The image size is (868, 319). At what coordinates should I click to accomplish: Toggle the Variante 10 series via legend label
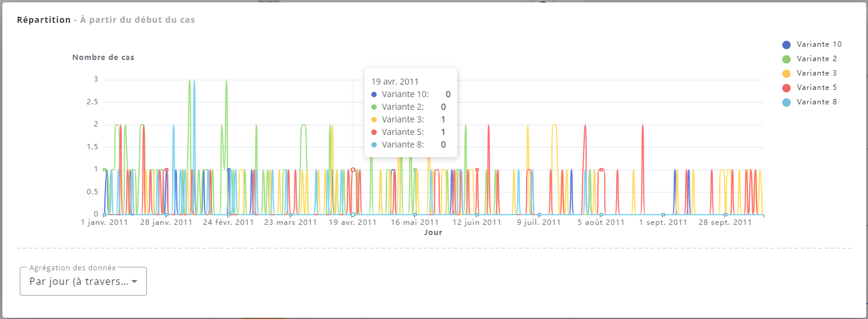819,44
